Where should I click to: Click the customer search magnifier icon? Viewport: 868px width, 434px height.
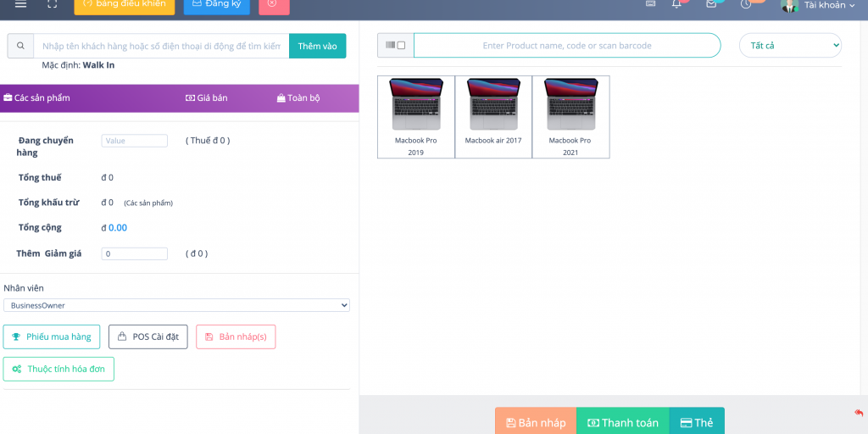click(20, 46)
